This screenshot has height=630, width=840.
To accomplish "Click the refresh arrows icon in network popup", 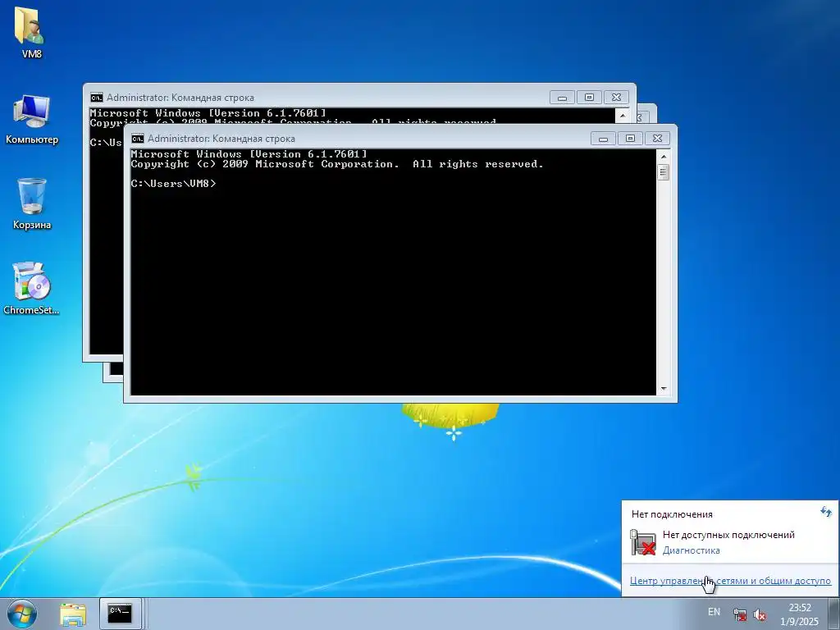I will 826,512.
